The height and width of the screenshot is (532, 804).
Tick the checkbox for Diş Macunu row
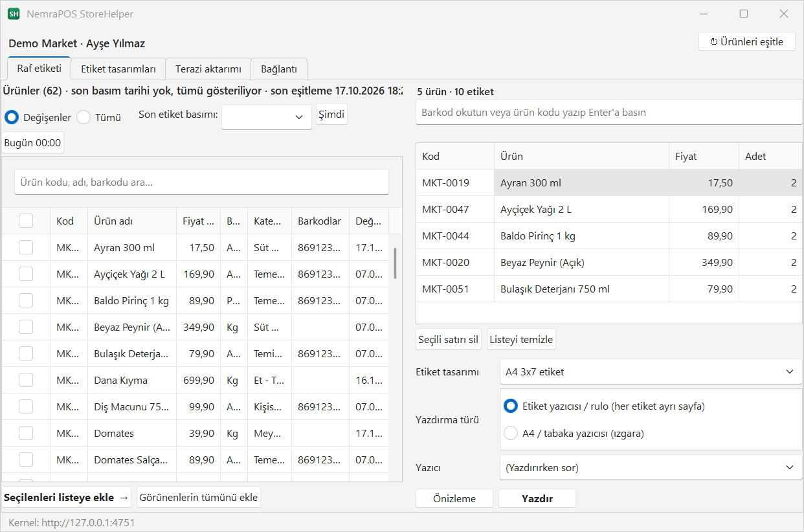click(26, 406)
